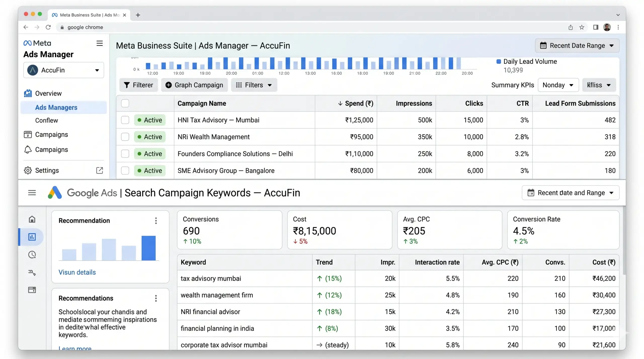The height and width of the screenshot is (359, 644).
Task: Click the Settings external link icon
Action: 100,170
